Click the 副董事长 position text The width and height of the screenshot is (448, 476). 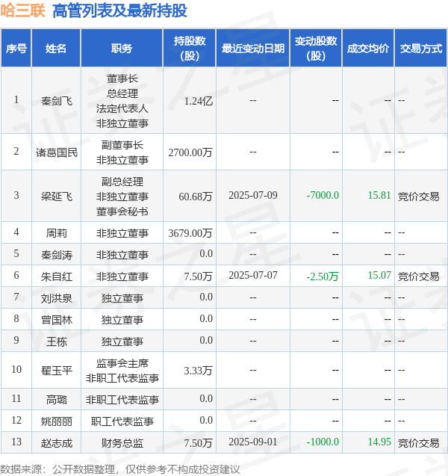(x=122, y=145)
